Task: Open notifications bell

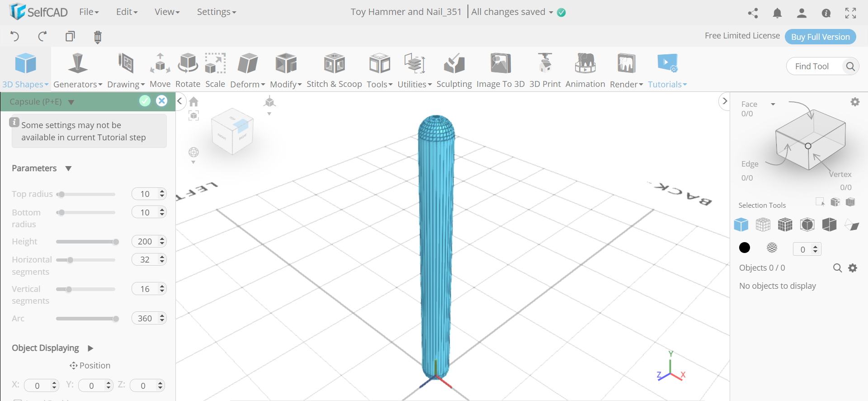Action: click(x=777, y=13)
